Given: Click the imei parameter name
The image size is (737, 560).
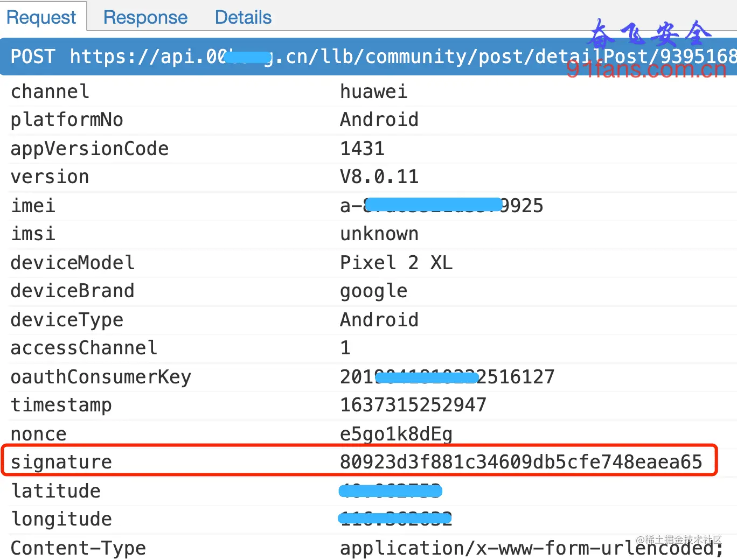Looking at the screenshot, I should pos(33,206).
